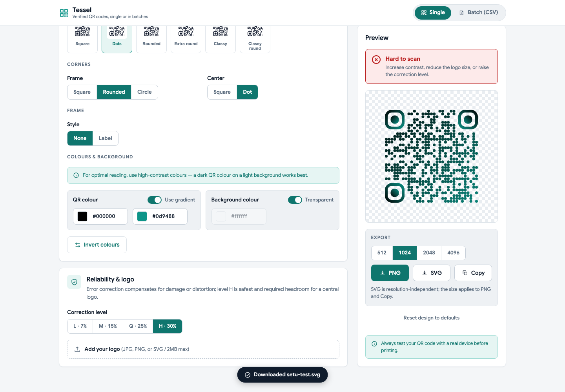Click Add your logo upload area
This screenshot has width=565, height=392.
pos(203,349)
